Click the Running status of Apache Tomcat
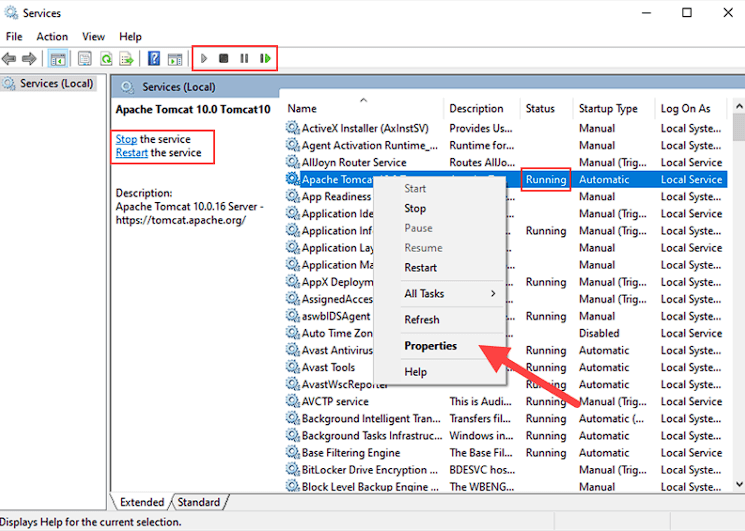 click(546, 180)
